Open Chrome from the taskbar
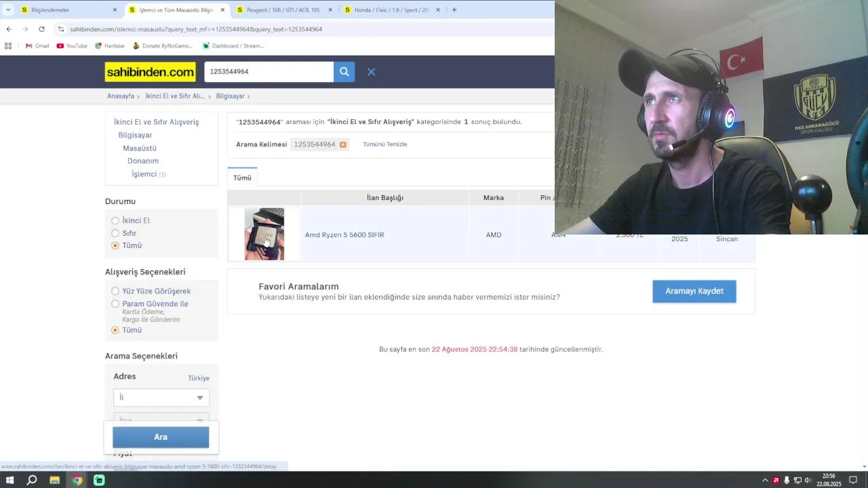 point(77,480)
